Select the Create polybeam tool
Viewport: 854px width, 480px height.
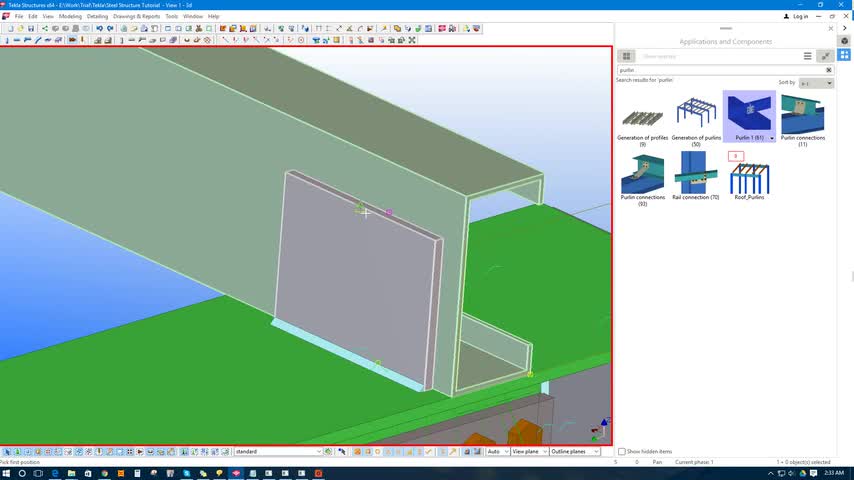tap(27, 40)
